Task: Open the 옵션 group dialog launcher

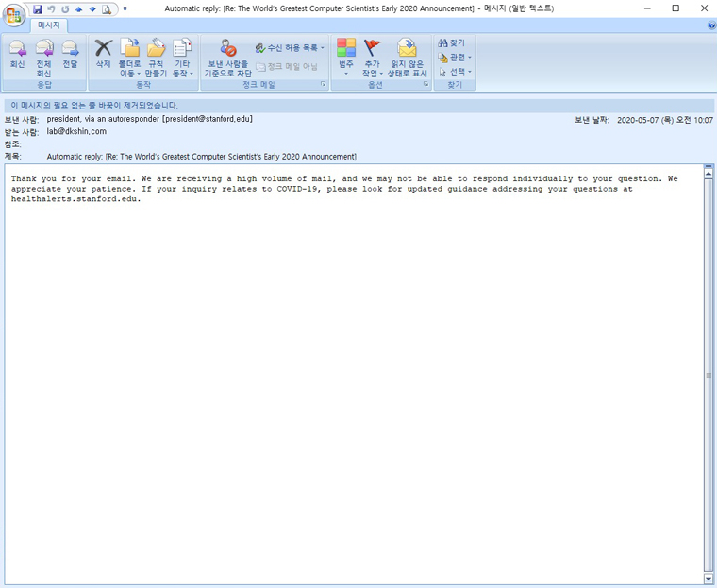Action: click(x=425, y=84)
